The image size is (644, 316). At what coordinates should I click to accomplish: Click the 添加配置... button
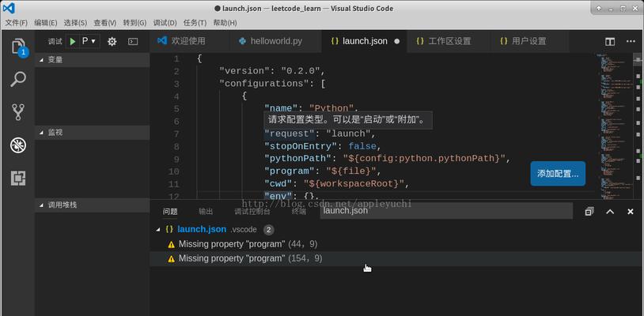(558, 173)
